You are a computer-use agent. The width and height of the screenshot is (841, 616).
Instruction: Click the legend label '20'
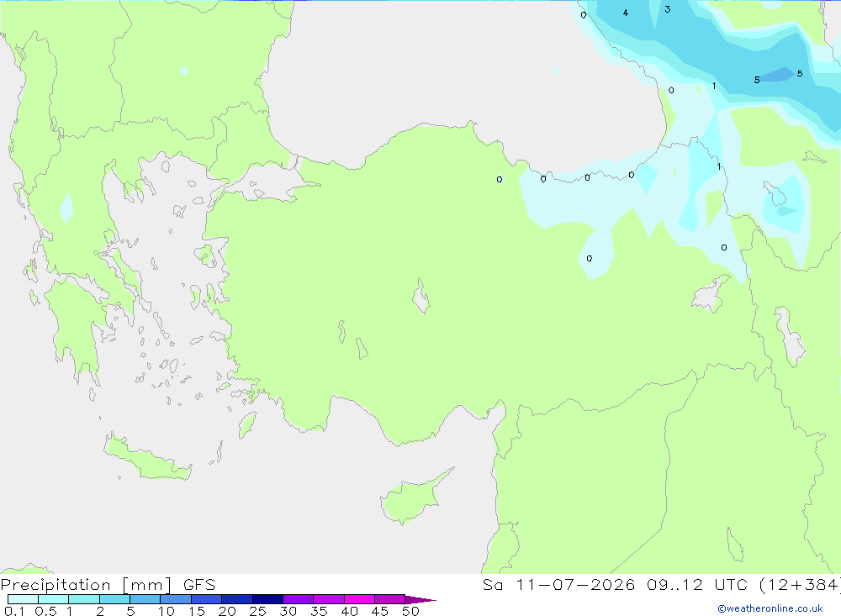(x=227, y=611)
